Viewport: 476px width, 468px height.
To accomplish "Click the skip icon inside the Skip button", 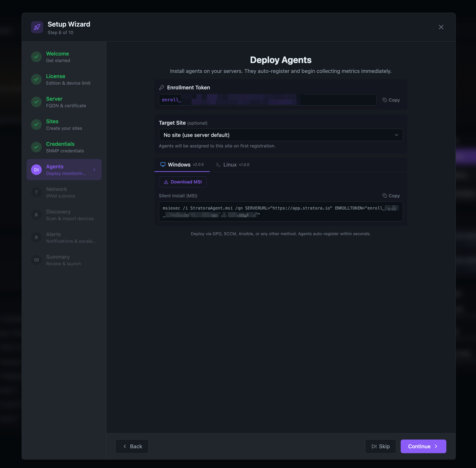I will click(374, 446).
